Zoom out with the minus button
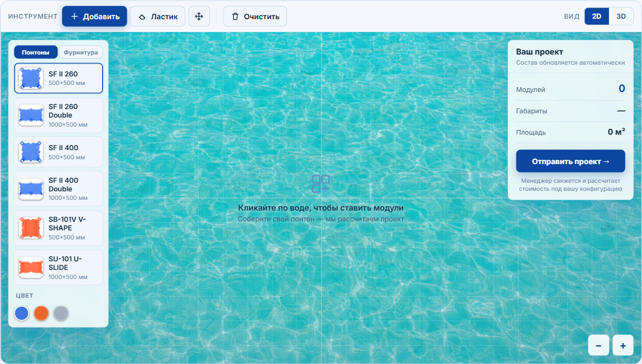This screenshot has width=642, height=364. point(599,345)
